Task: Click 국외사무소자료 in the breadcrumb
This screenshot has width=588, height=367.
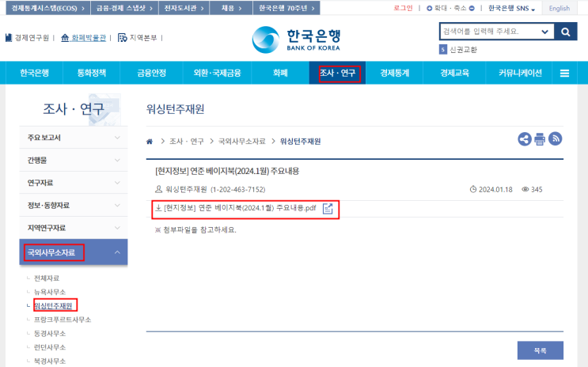Action: 242,142
